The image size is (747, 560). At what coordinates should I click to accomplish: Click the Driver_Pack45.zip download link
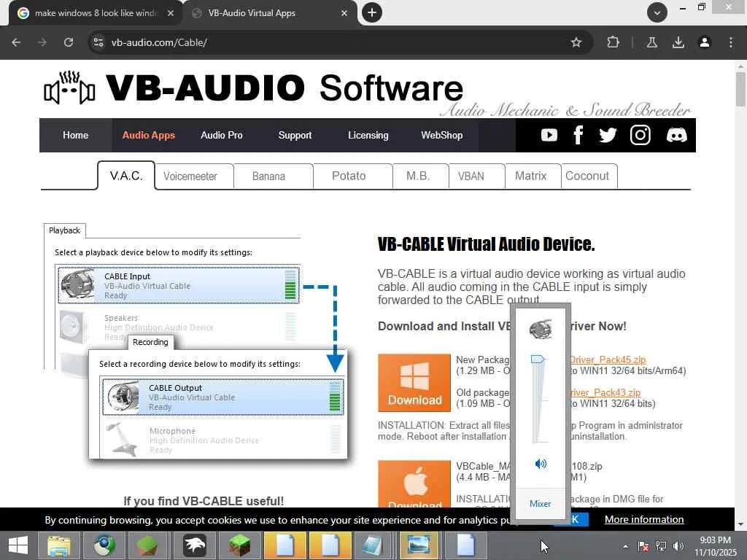pyautogui.click(x=608, y=359)
